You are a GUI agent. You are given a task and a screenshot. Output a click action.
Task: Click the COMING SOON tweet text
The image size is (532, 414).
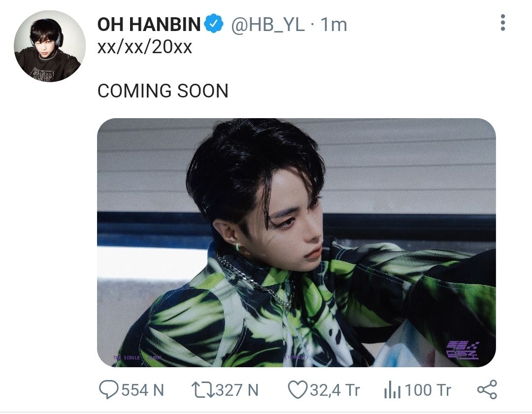163,91
